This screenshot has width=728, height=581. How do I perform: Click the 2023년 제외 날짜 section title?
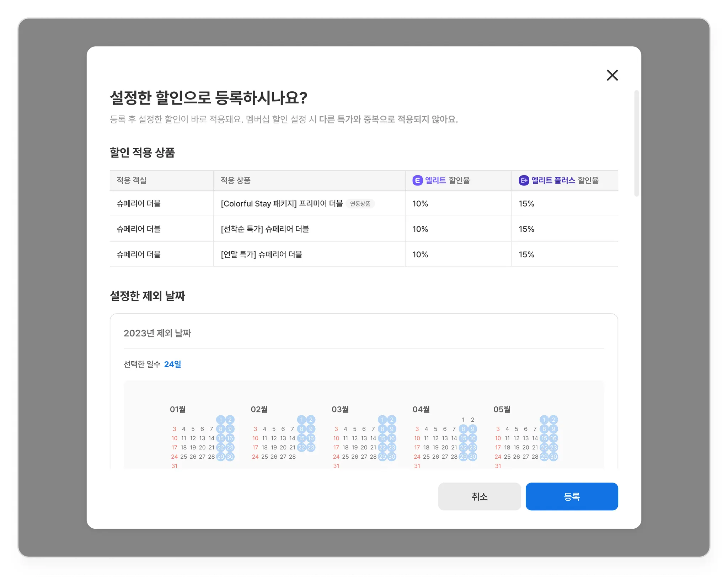[x=157, y=333]
